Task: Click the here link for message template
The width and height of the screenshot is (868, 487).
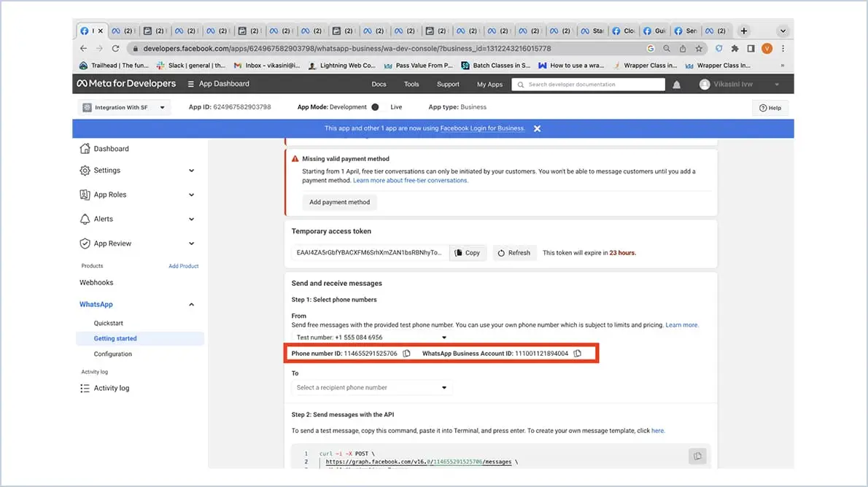Action: click(x=657, y=431)
